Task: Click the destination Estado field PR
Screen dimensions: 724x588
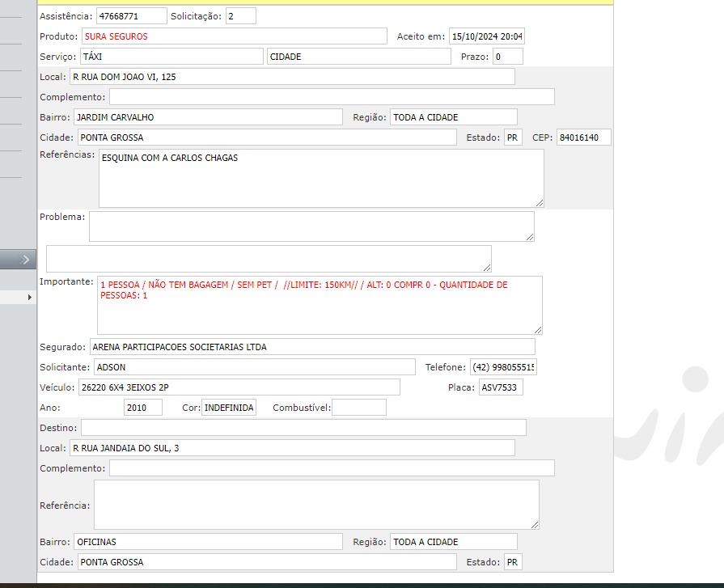Action: click(513, 562)
